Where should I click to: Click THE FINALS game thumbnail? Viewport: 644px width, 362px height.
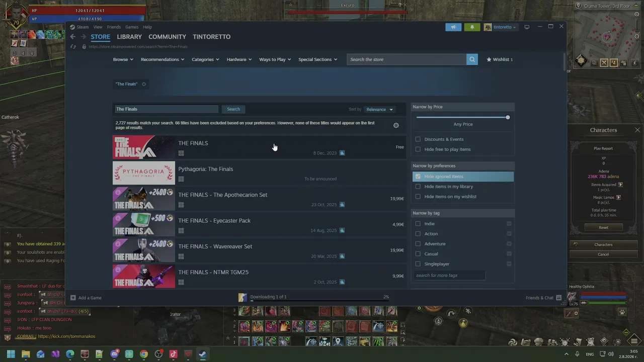144,147
